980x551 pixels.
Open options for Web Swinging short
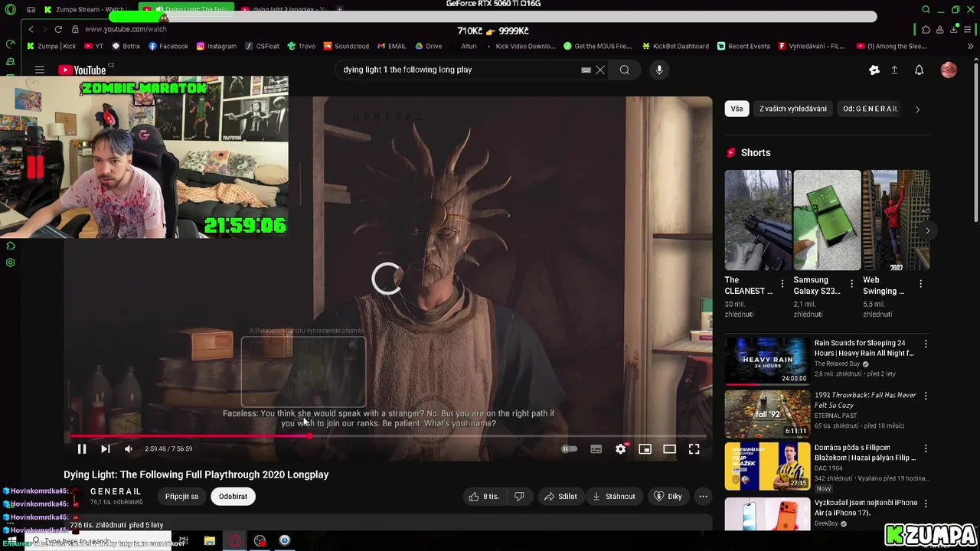coord(920,284)
